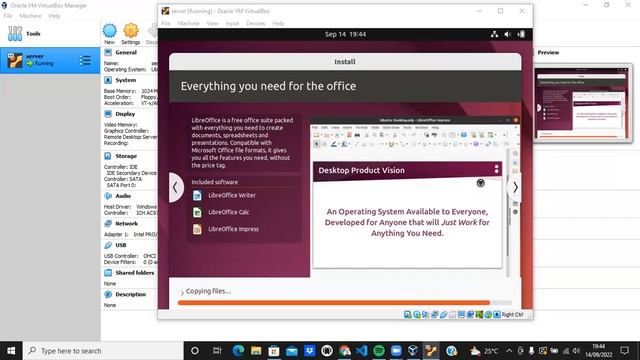Open Machine menu in VirtualBox Manager
Screen dimensions: 640x360
coord(30,16)
